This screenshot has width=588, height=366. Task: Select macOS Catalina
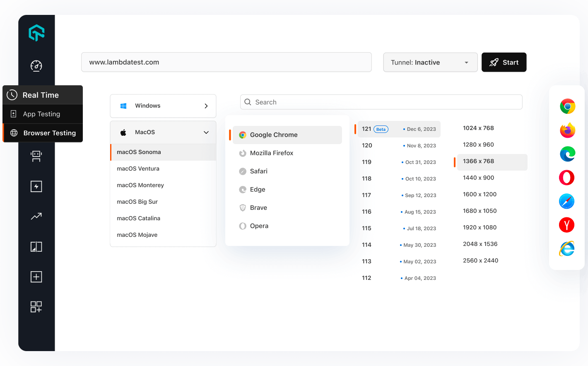pos(163,218)
